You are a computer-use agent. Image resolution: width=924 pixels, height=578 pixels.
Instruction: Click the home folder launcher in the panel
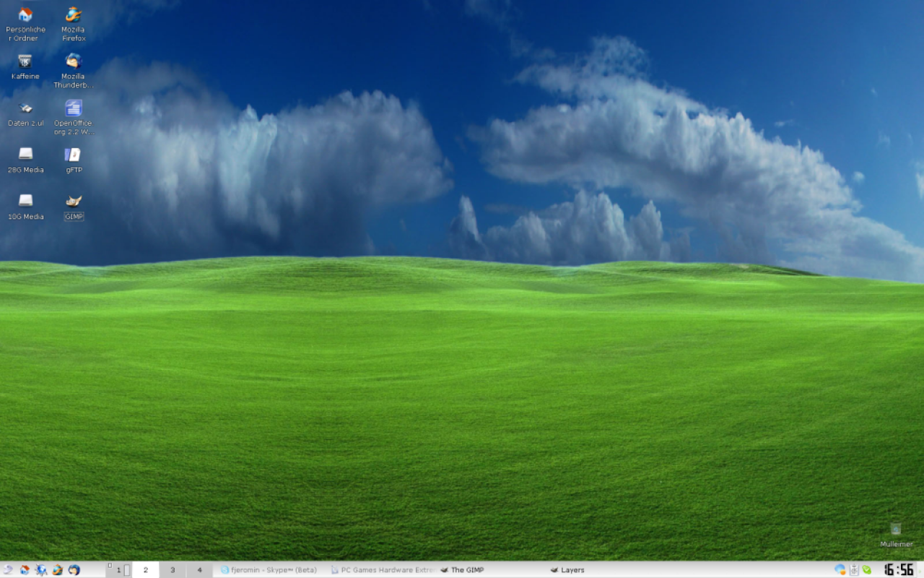click(25, 570)
